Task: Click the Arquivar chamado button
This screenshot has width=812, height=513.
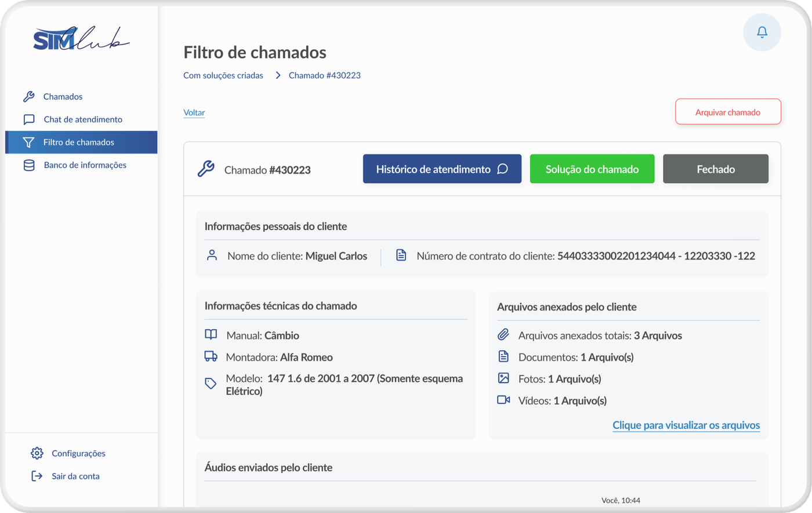Action: 728,112
